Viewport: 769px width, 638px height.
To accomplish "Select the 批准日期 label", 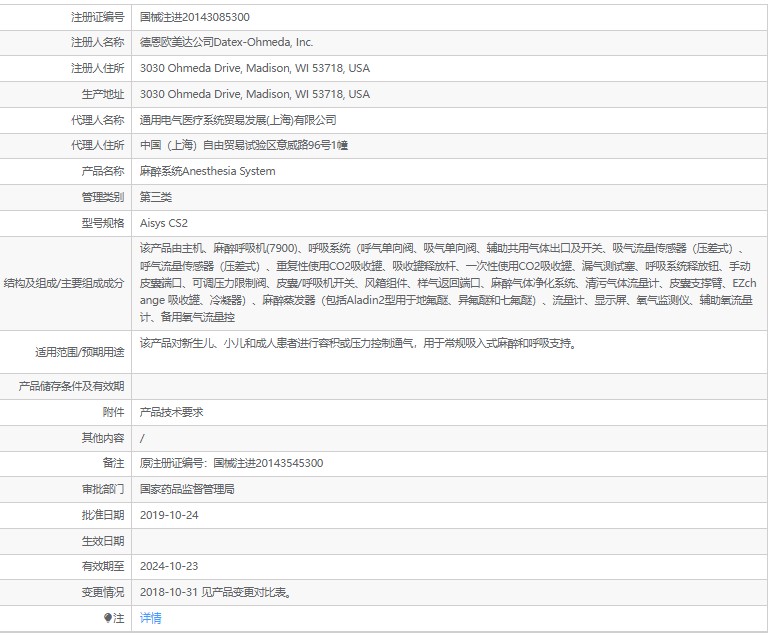I will (103, 515).
